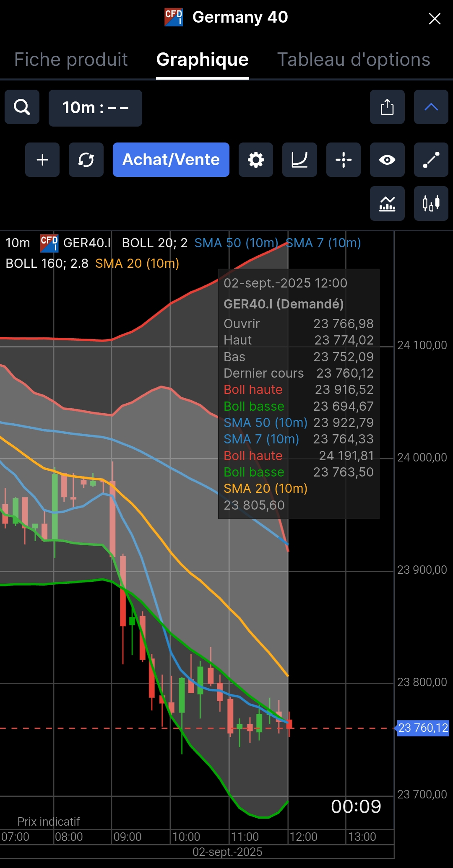
Task: Select the SMA 50 (10m) legend label
Action: coord(236,243)
